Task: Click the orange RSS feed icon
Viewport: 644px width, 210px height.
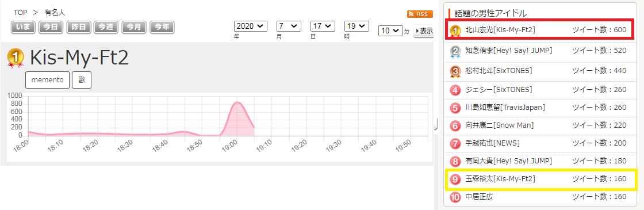Action: [420, 14]
